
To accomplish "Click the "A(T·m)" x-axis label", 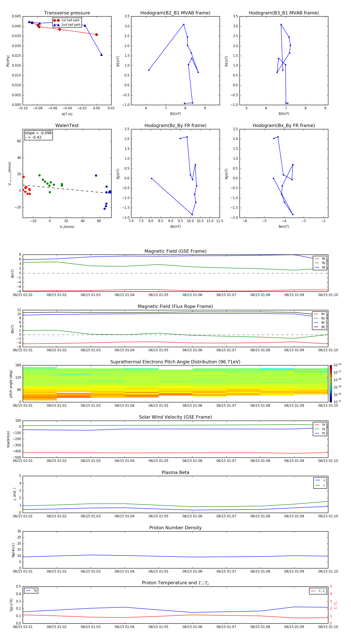I will 67,114.
